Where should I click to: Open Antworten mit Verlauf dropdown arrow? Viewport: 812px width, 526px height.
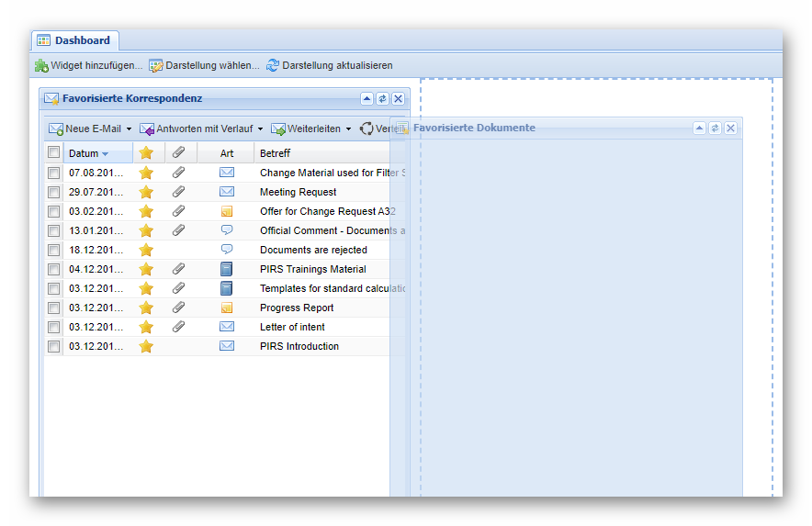tap(261, 129)
